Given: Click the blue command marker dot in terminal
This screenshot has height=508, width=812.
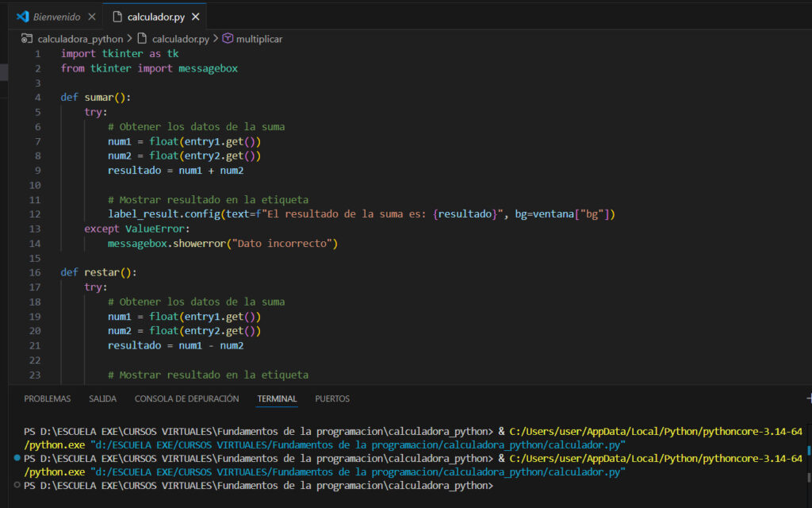Looking at the screenshot, I should point(17,459).
